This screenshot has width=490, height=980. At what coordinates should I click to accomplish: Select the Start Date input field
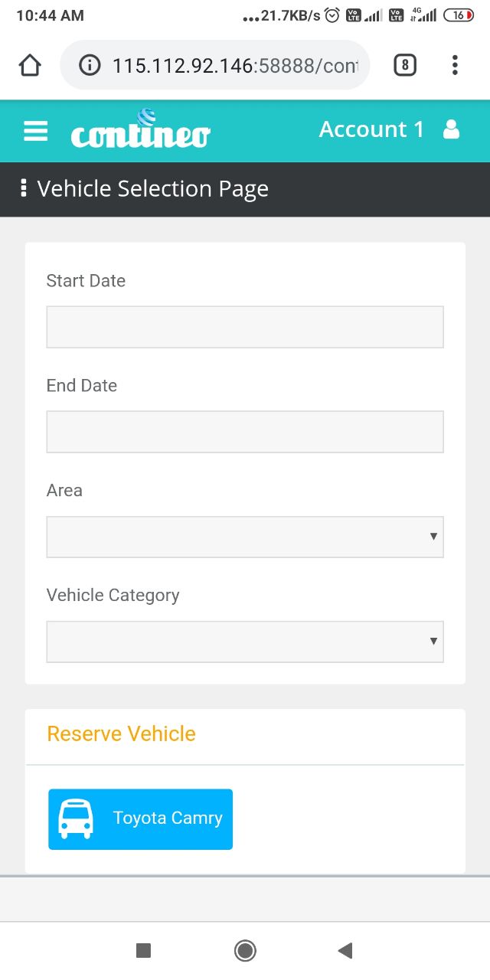tap(245, 327)
